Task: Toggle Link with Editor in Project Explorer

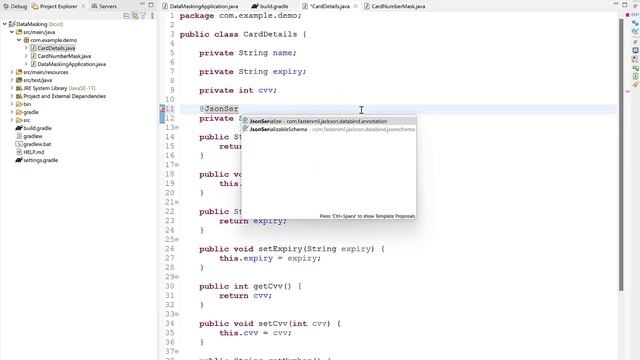Action: click(x=135, y=16)
